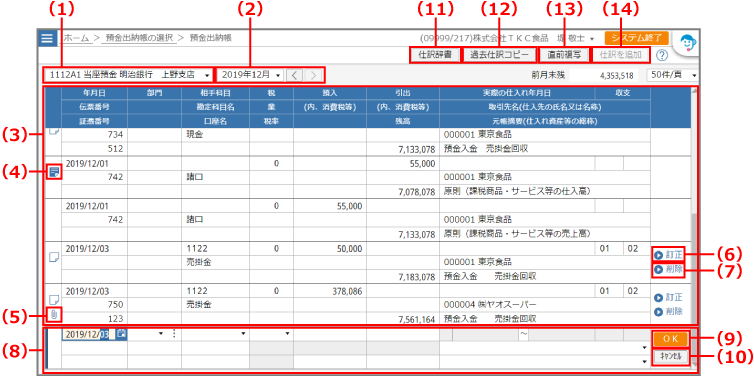The height and width of the screenshot is (376, 754).
Task: Click 削除 for the 50,000 deposit entry
Action: [x=668, y=269]
